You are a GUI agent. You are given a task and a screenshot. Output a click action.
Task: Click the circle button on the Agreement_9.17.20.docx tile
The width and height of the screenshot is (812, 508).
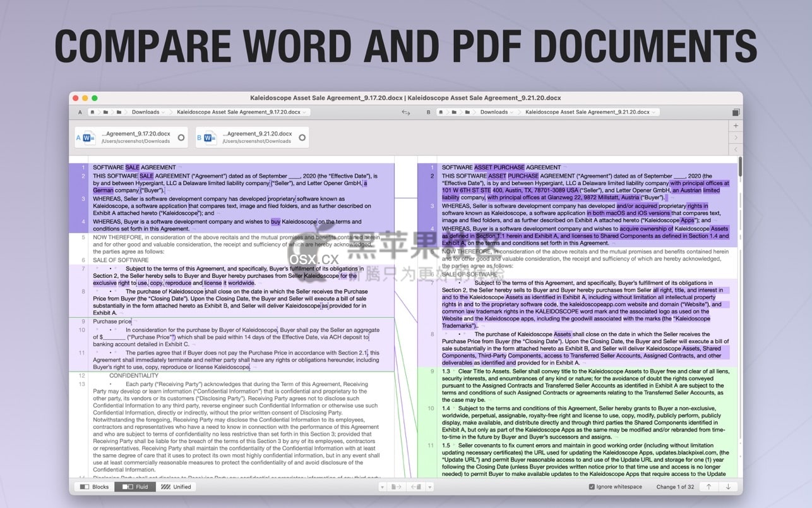pos(181,137)
